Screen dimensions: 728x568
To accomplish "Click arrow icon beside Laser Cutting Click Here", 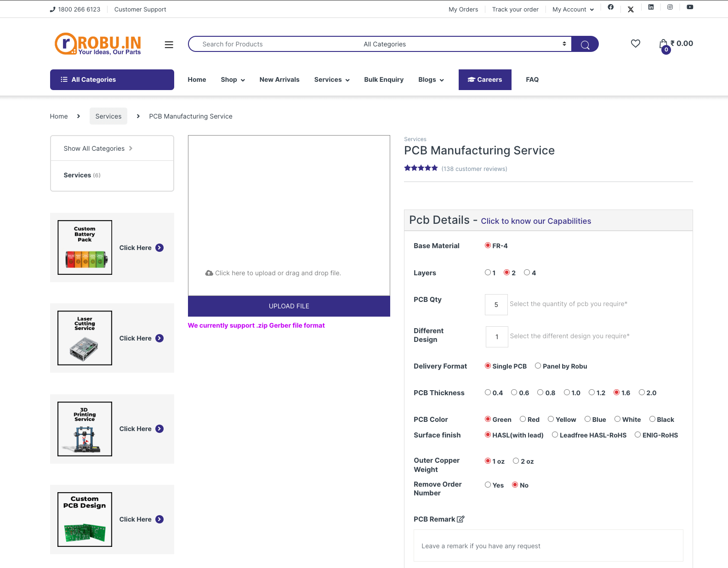I will 159,338.
